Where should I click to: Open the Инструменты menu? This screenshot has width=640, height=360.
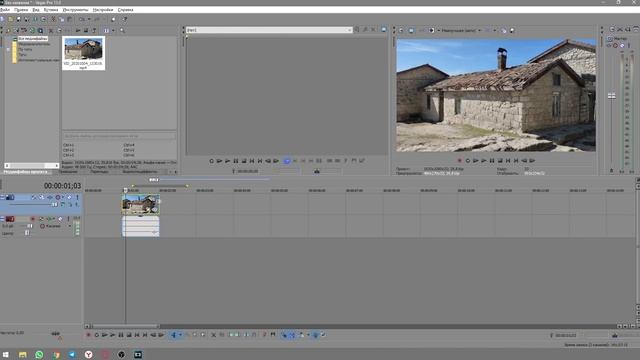[x=76, y=9]
